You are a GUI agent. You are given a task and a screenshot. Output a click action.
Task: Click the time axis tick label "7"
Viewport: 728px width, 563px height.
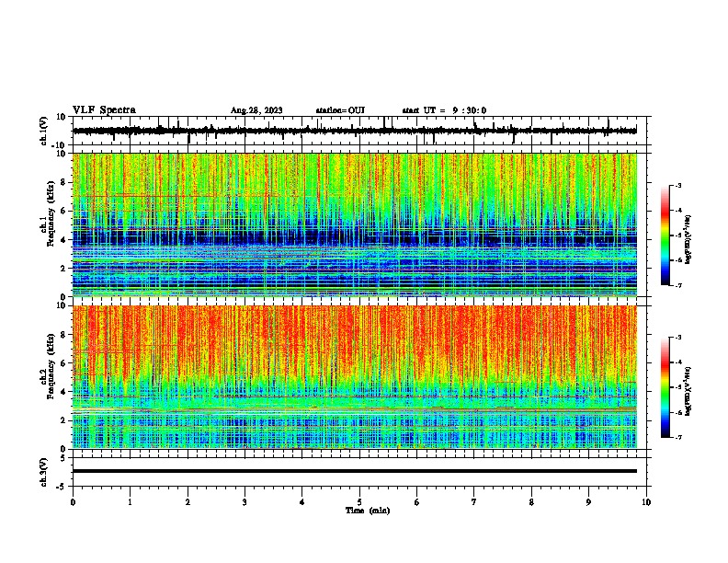474,502
